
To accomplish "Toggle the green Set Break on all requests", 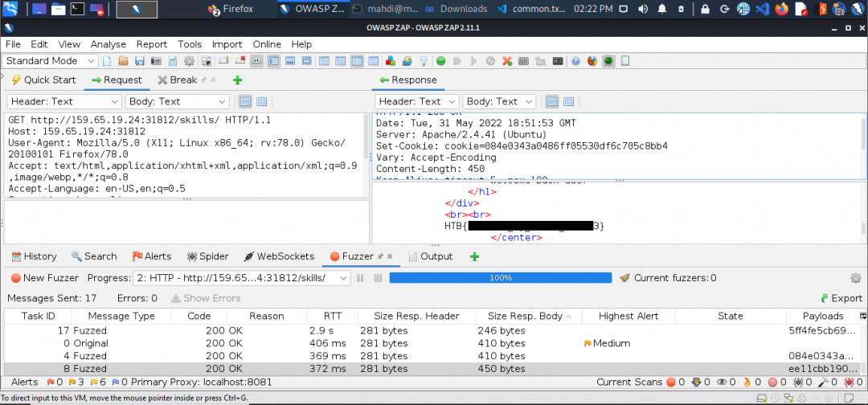I will 440,61.
